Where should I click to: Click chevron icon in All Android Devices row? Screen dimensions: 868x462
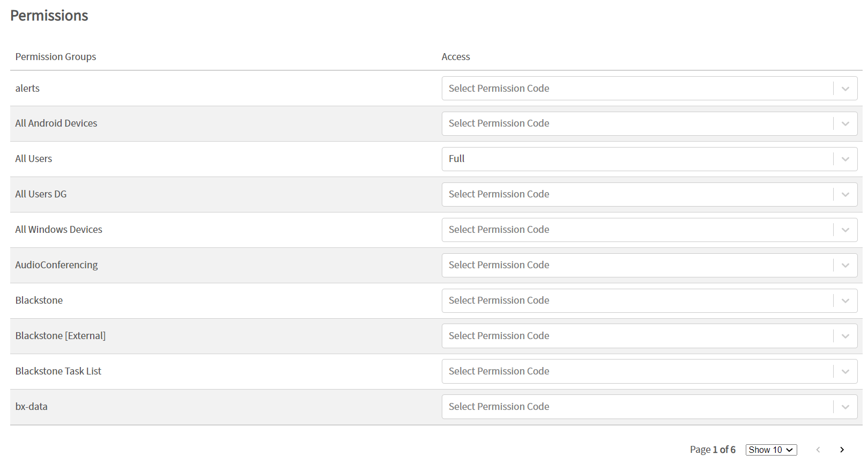[x=845, y=124]
